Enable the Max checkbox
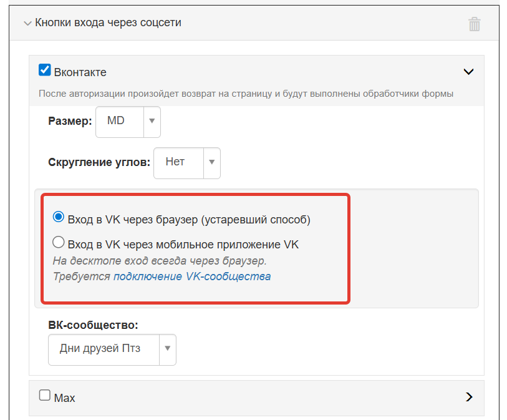Screen dimensions: 507x420 45,395
